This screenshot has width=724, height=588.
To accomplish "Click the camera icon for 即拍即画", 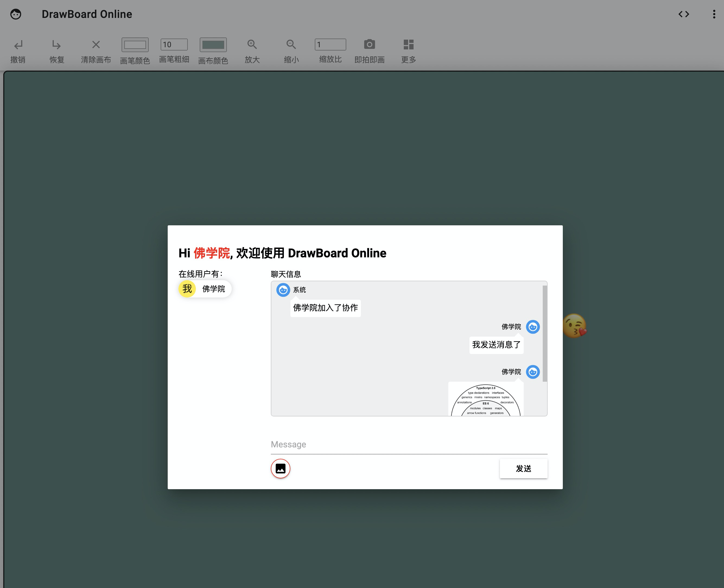I will [x=369, y=44].
